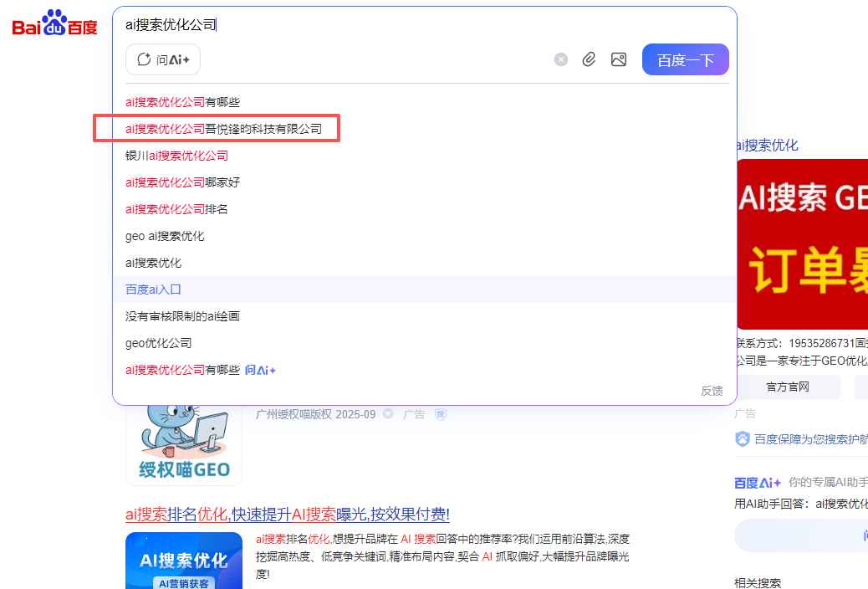868x589 pixels.
Task: Choose suggestion geo优化公司
Action: (158, 343)
